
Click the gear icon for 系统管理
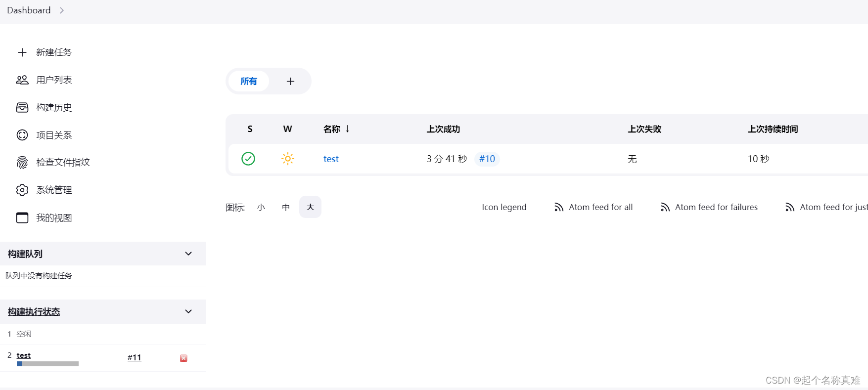point(22,190)
